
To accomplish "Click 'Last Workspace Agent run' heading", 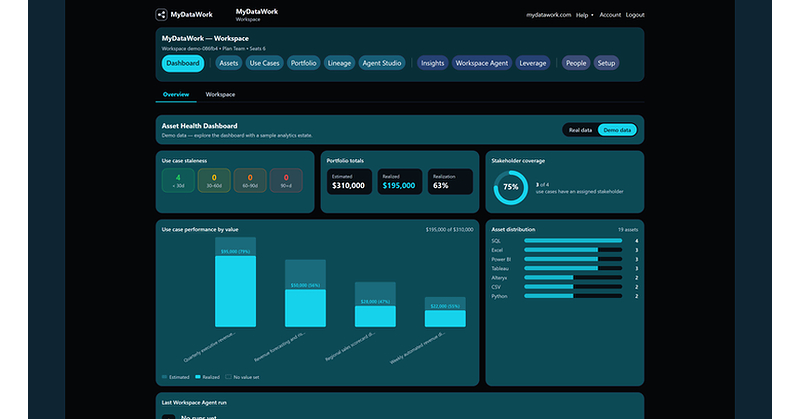I will (194, 403).
